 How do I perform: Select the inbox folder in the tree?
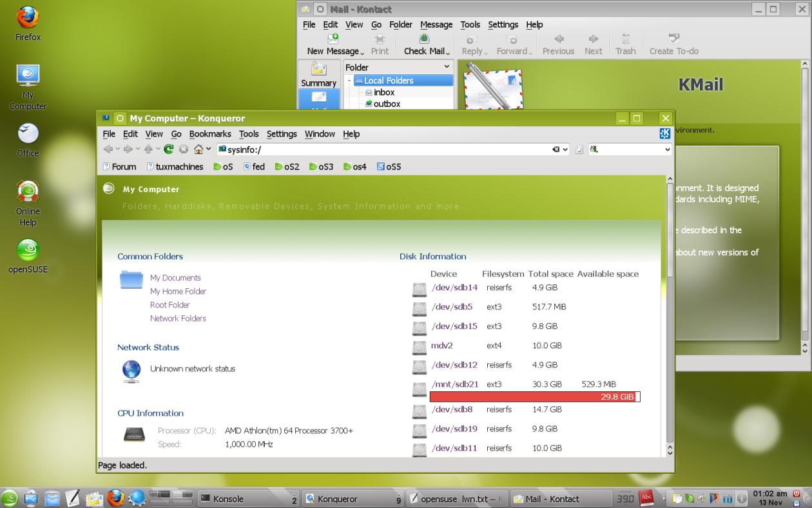(x=384, y=92)
